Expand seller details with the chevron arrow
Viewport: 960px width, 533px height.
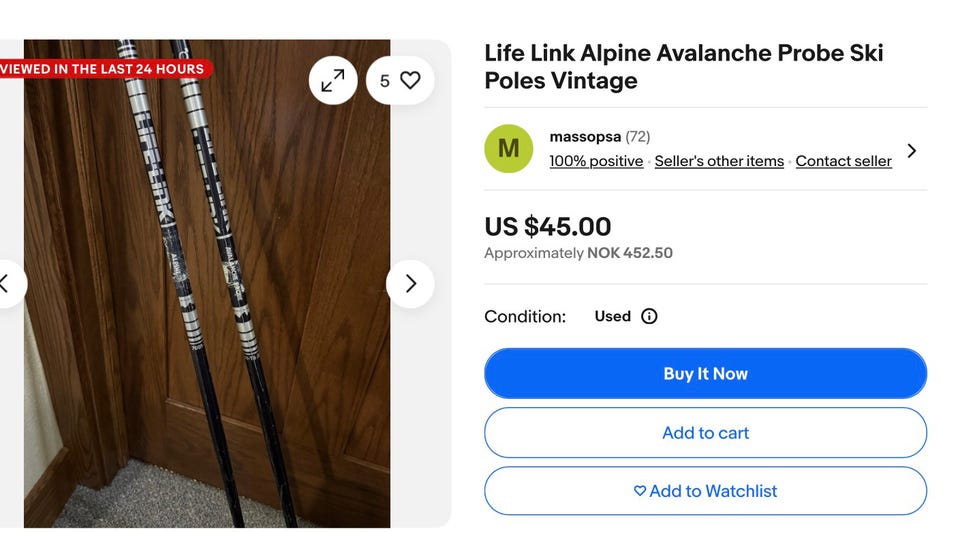point(911,151)
